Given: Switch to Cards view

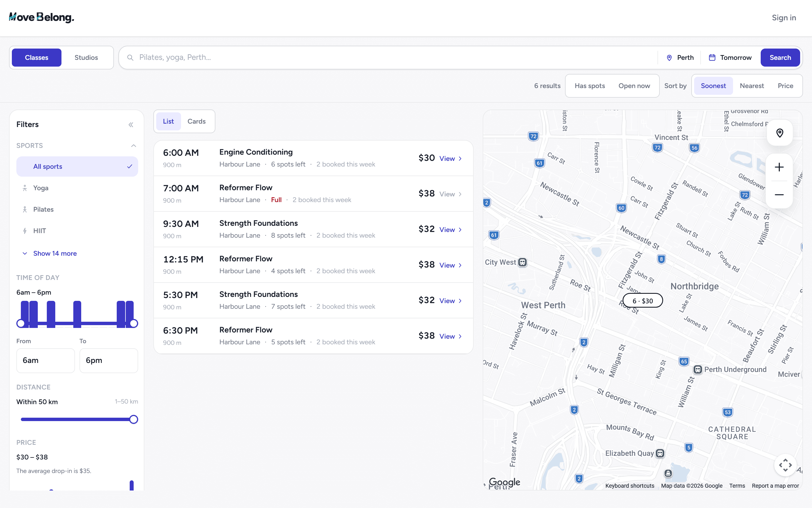Looking at the screenshot, I should [197, 121].
